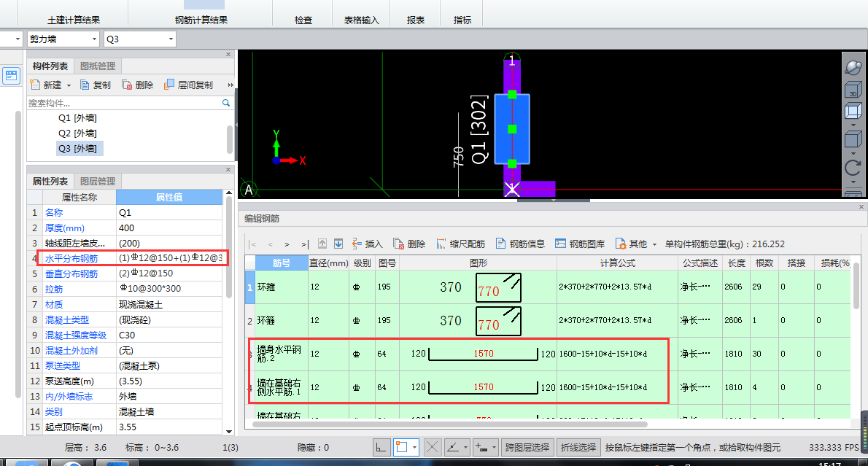This screenshot has height=466, width=868.
Task: Open the 剪力墙 component type dropdown
Action: click(94, 39)
